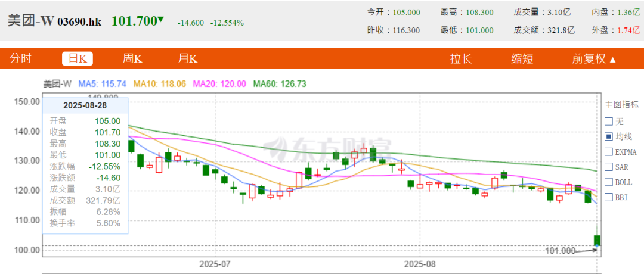Click the 涨跌幅 -12.55% row in tooltip
Image resolution: width=644 pixels, height=274 pixels.
[85, 167]
